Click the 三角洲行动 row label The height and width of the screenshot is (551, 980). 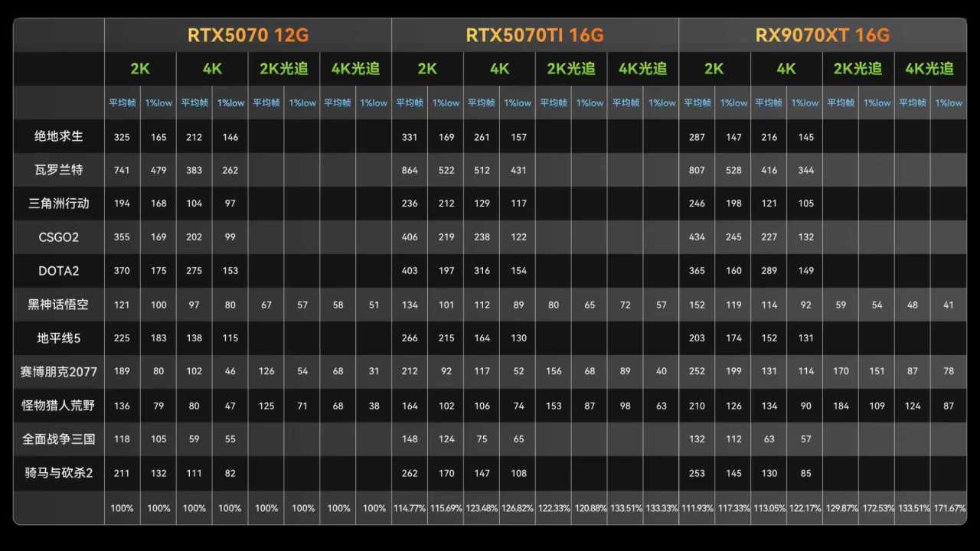click(59, 204)
